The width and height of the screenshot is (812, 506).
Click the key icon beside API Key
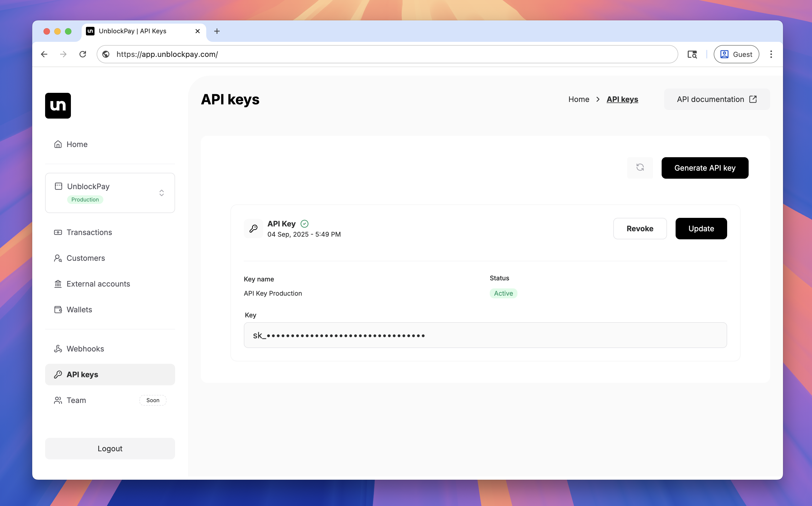coord(253,229)
